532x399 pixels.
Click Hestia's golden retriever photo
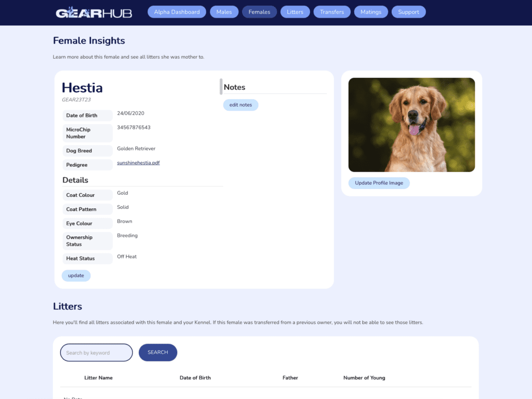tap(411, 125)
